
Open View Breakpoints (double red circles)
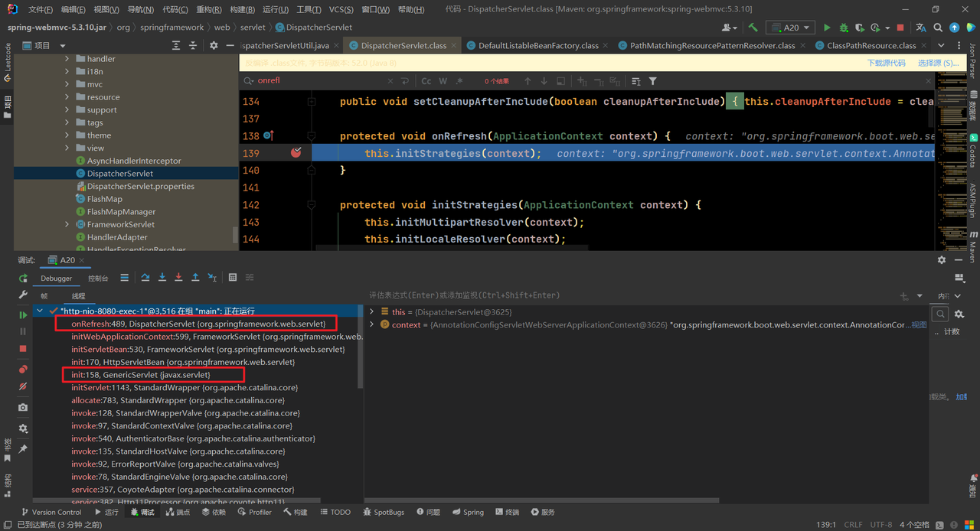[x=23, y=370]
